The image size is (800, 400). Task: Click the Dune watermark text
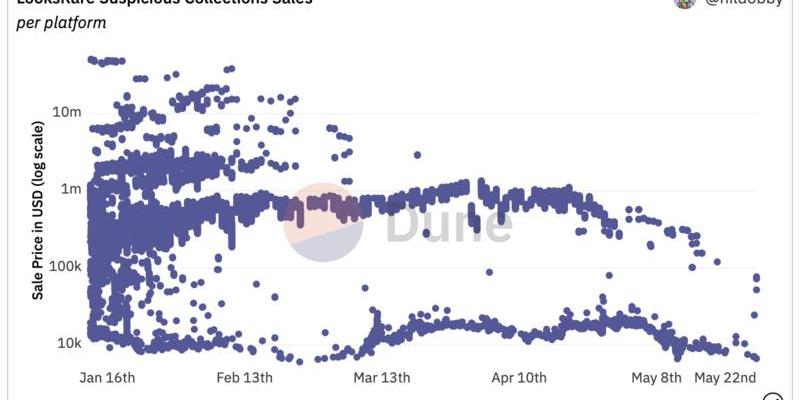click(449, 226)
